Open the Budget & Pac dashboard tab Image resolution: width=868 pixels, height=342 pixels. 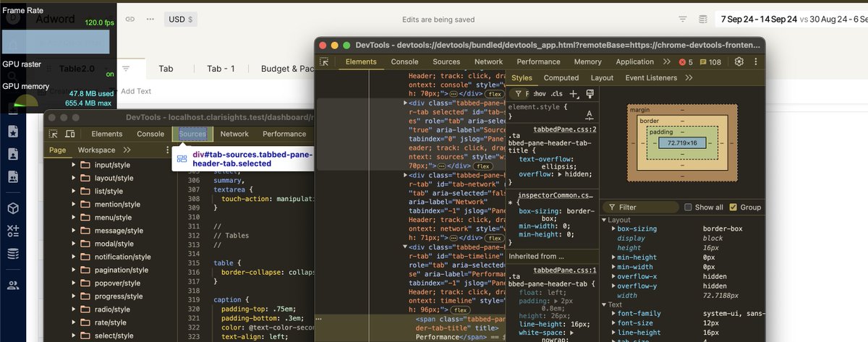pos(287,69)
